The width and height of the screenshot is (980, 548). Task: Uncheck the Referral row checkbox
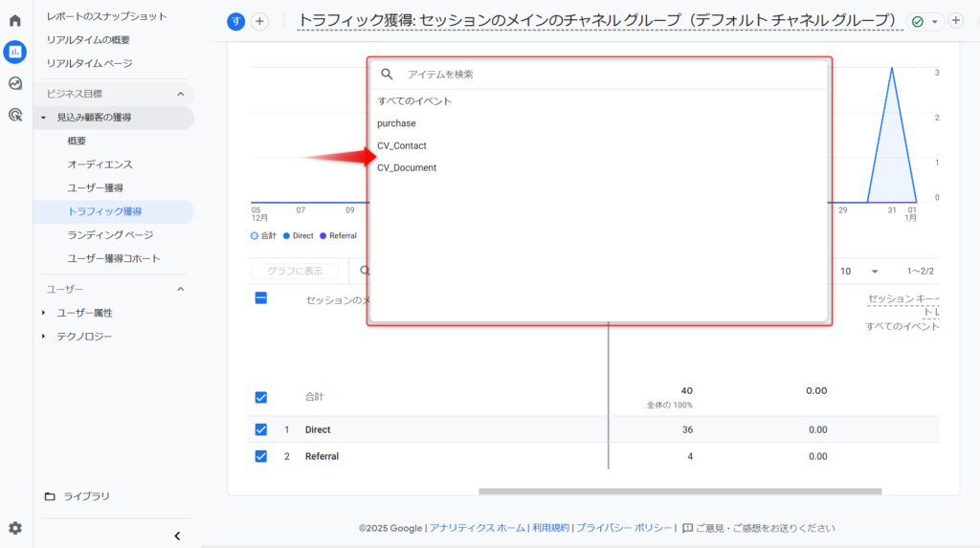tap(261, 456)
